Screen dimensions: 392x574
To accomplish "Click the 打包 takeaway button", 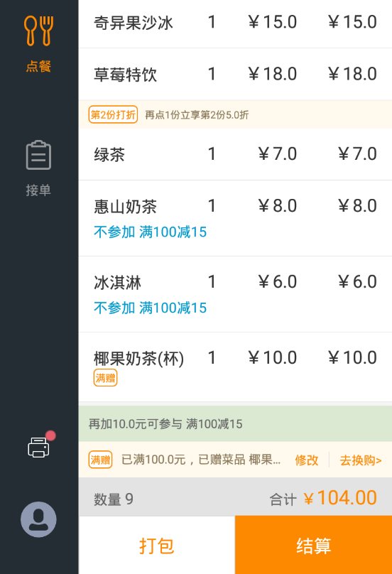I will click(157, 545).
